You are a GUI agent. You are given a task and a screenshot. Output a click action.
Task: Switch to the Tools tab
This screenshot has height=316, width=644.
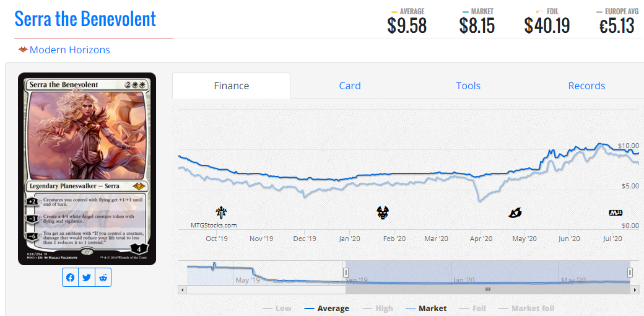(x=468, y=86)
